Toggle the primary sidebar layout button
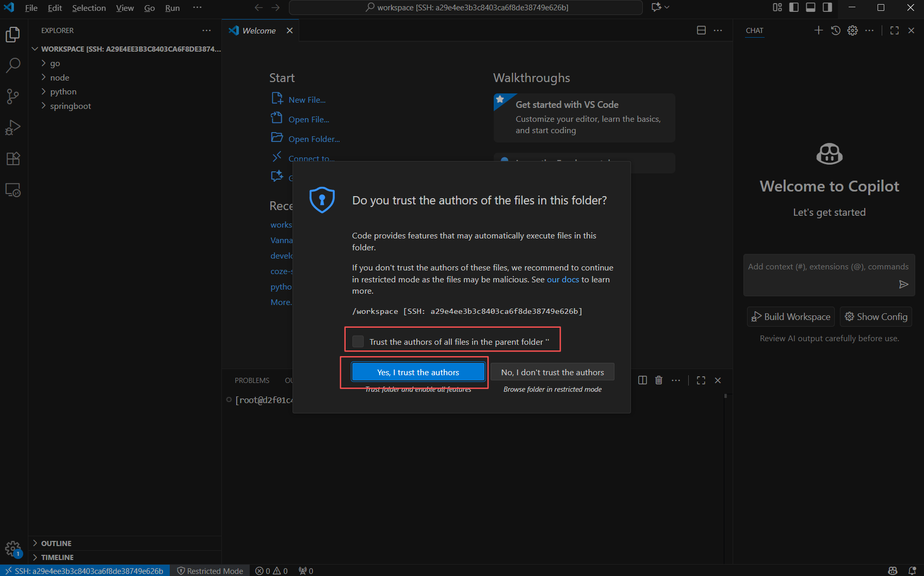 pyautogui.click(x=794, y=7)
